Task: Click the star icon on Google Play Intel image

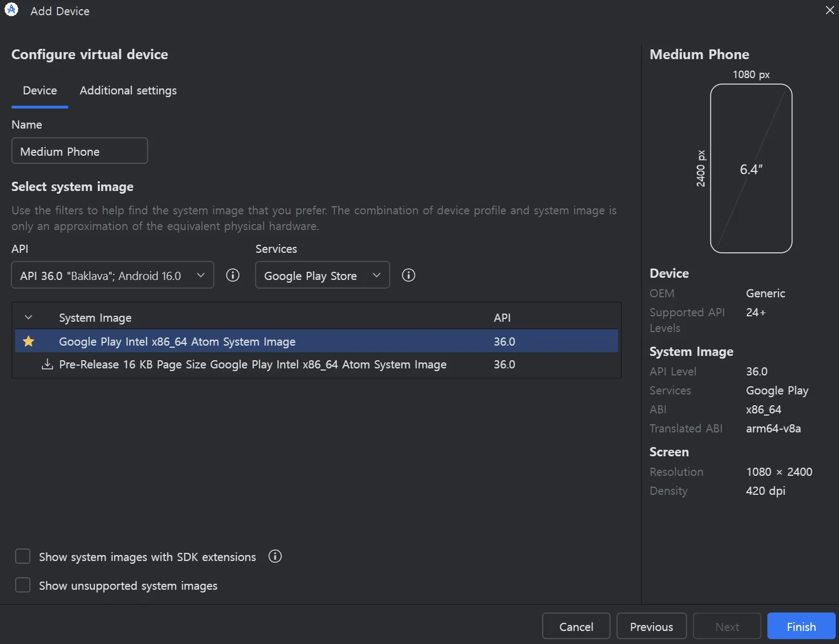Action: [x=29, y=341]
